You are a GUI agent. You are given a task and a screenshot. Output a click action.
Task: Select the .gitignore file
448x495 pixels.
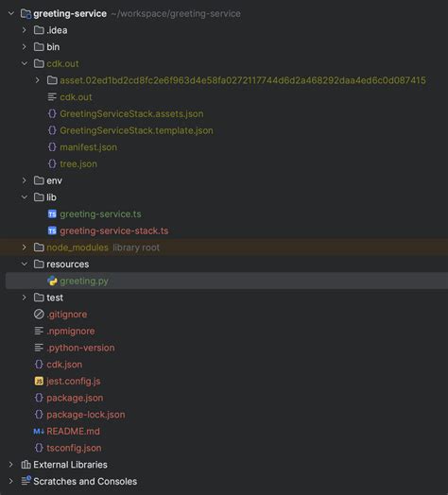click(67, 315)
